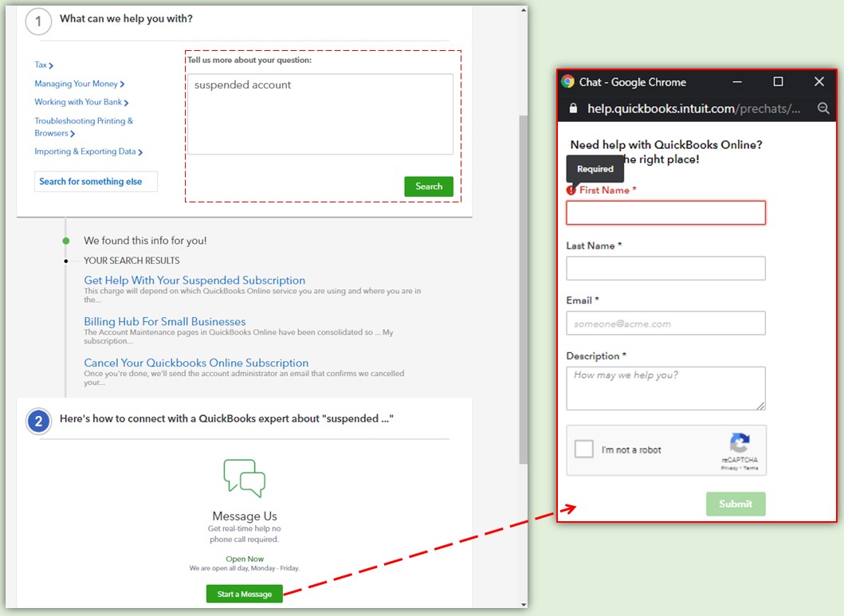
Task: Focus the Last Name input field
Action: [665, 268]
